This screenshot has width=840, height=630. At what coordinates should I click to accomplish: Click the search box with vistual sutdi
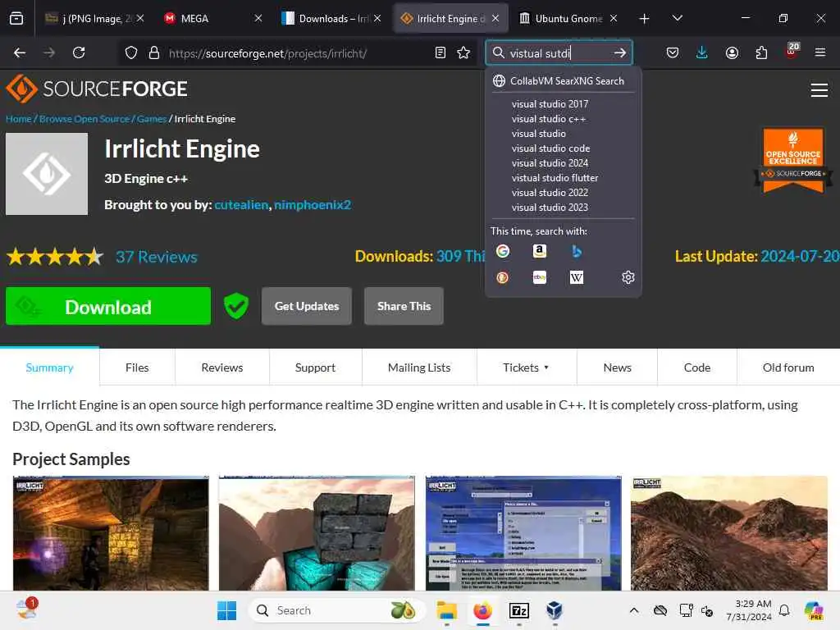(557, 52)
